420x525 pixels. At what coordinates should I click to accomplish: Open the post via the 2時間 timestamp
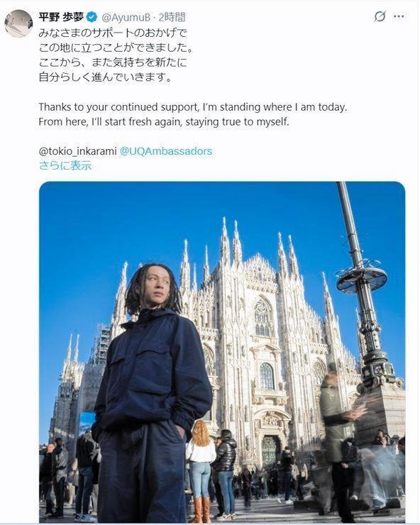172,17
